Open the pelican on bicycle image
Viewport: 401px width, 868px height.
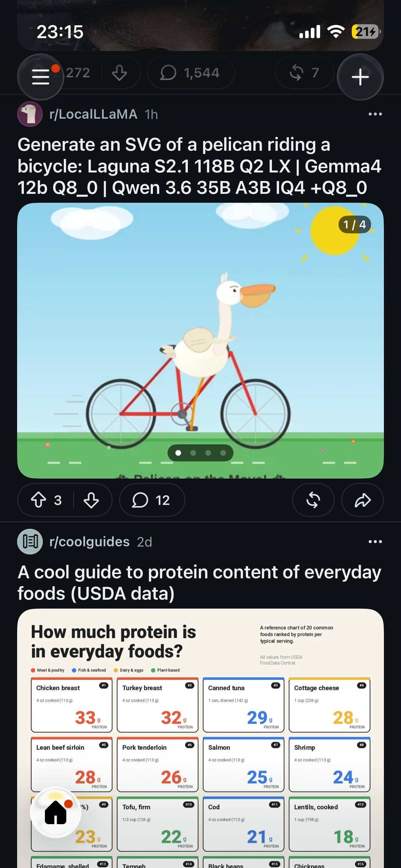coord(200,341)
